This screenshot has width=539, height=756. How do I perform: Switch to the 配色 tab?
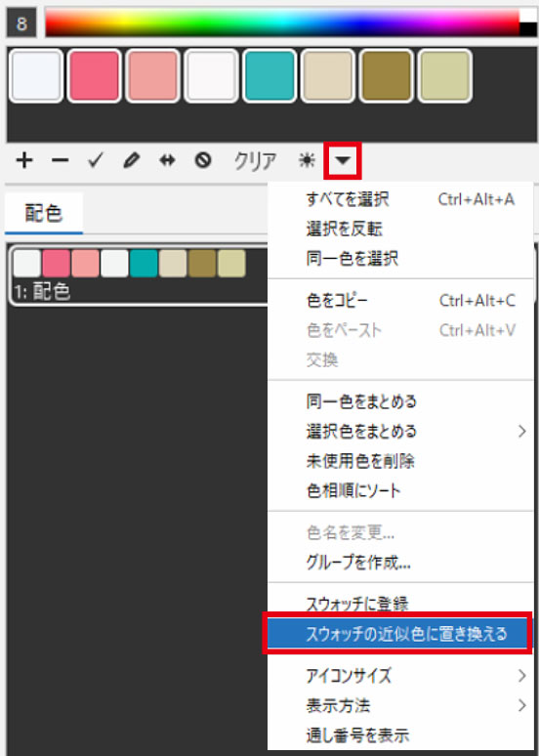pos(43,213)
